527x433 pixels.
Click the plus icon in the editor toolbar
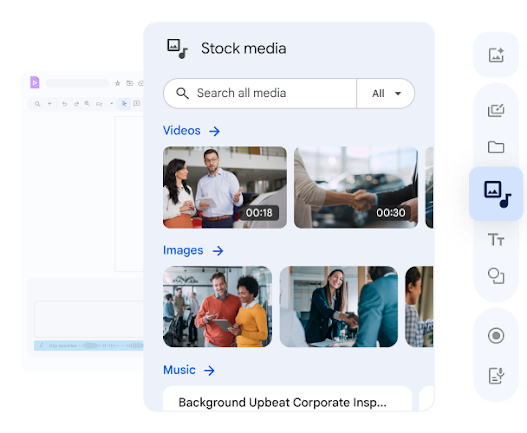pyautogui.click(x=49, y=104)
